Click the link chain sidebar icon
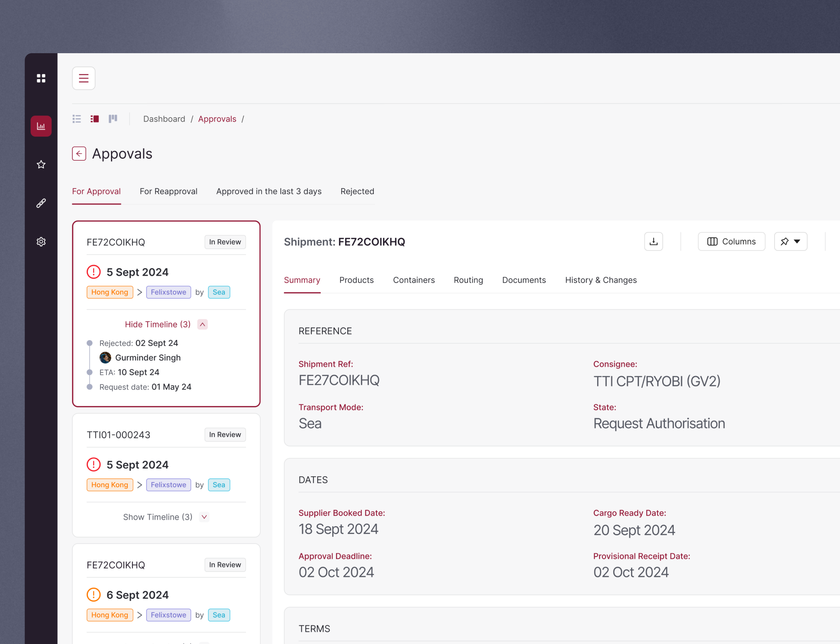This screenshot has width=840, height=644. tap(41, 203)
